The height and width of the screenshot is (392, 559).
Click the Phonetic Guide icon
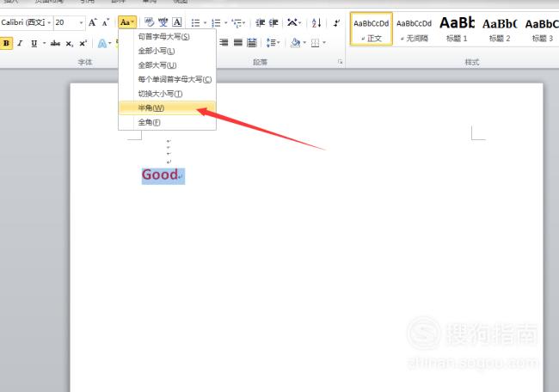(163, 22)
